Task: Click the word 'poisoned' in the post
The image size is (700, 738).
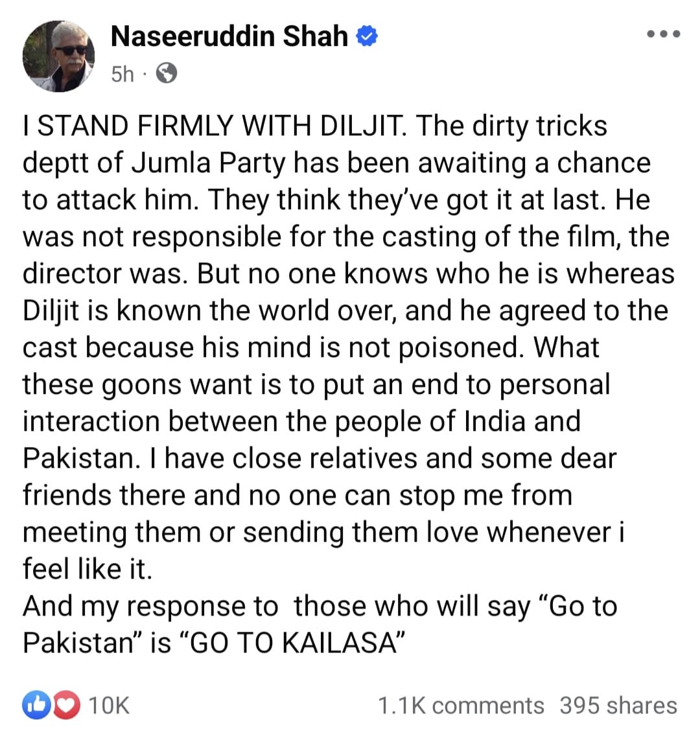Action: 460,347
